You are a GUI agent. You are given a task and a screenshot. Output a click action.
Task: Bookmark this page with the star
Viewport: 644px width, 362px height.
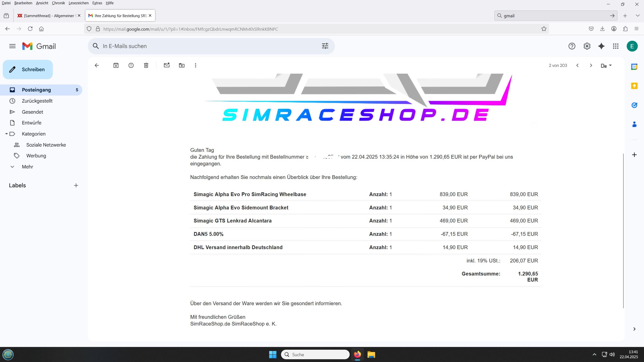pos(544,29)
